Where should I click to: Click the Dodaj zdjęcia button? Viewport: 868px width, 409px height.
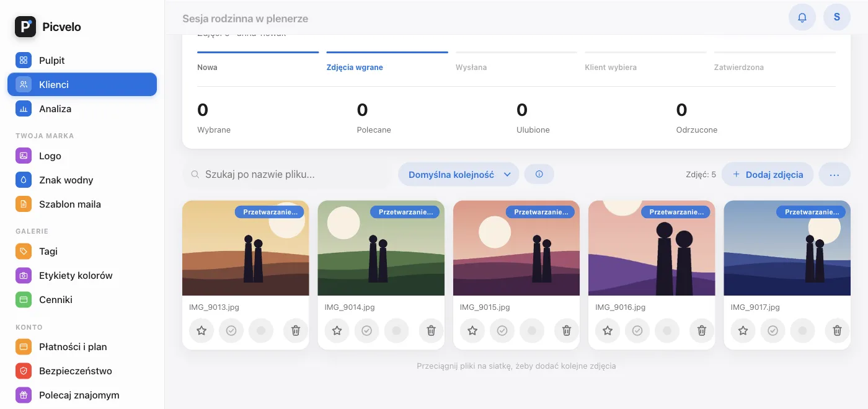click(768, 175)
